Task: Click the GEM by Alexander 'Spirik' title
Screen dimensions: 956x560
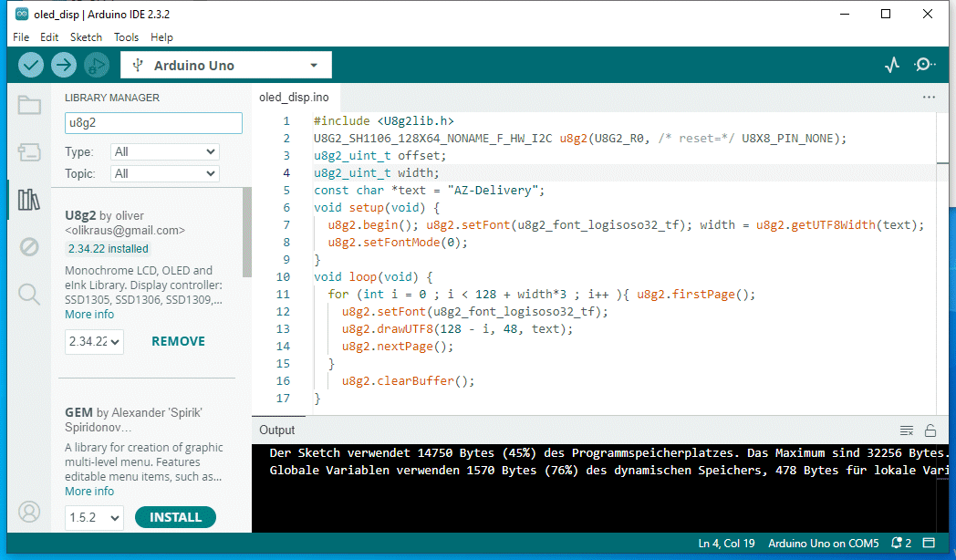Action: point(133,412)
